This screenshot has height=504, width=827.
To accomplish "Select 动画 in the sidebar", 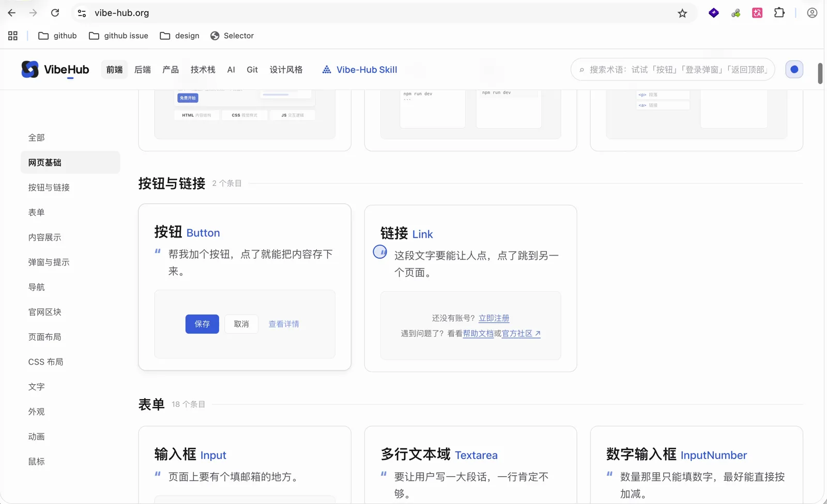I will pos(70,436).
